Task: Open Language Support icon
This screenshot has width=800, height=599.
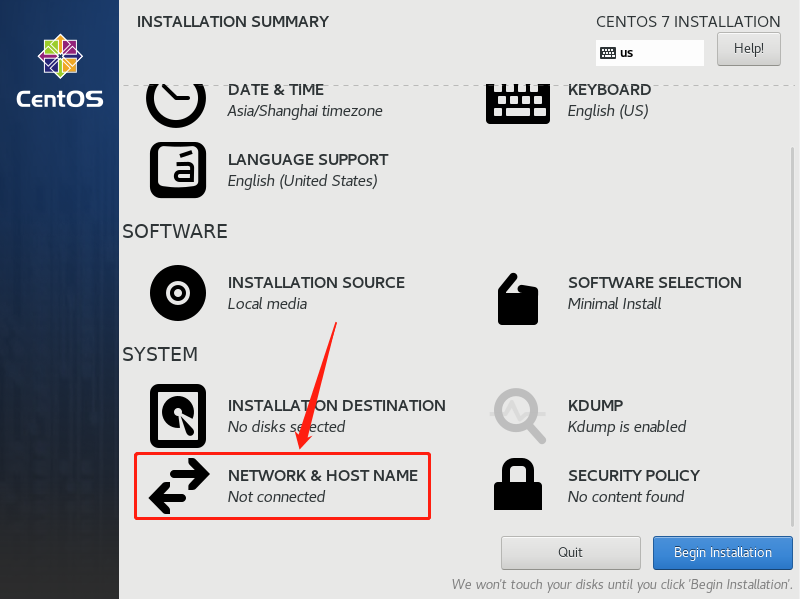Action: point(178,170)
